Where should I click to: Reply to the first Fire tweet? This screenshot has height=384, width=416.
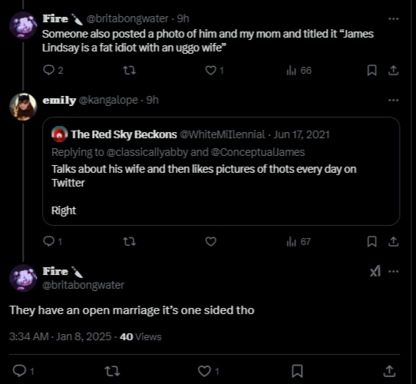(53, 70)
